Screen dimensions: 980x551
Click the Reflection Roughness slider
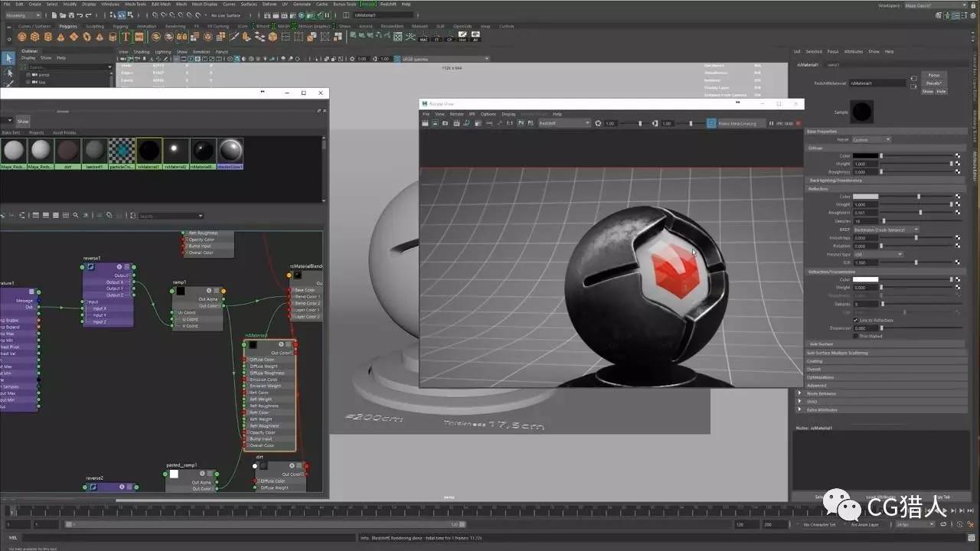916,213
